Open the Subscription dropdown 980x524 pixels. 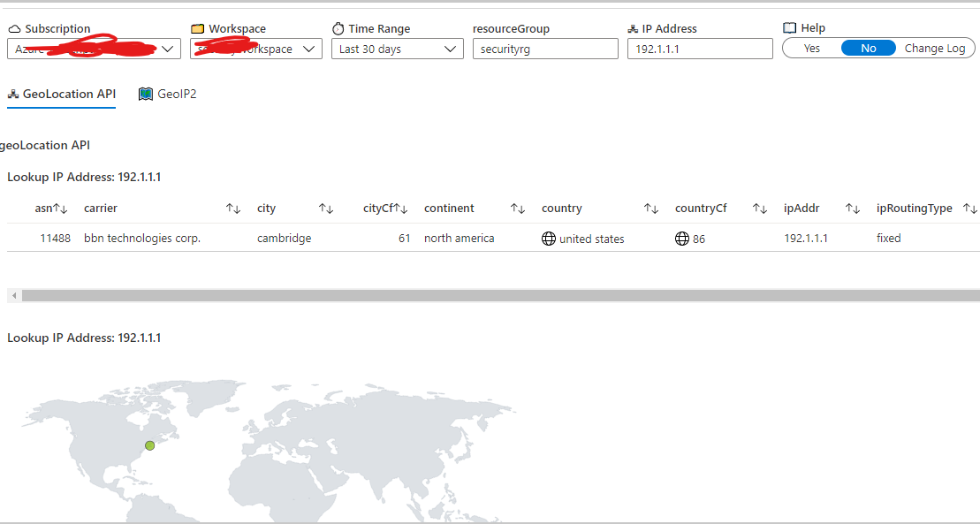(94, 49)
